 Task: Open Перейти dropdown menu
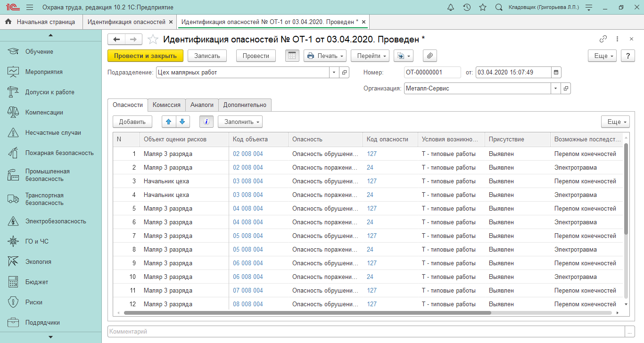370,56
